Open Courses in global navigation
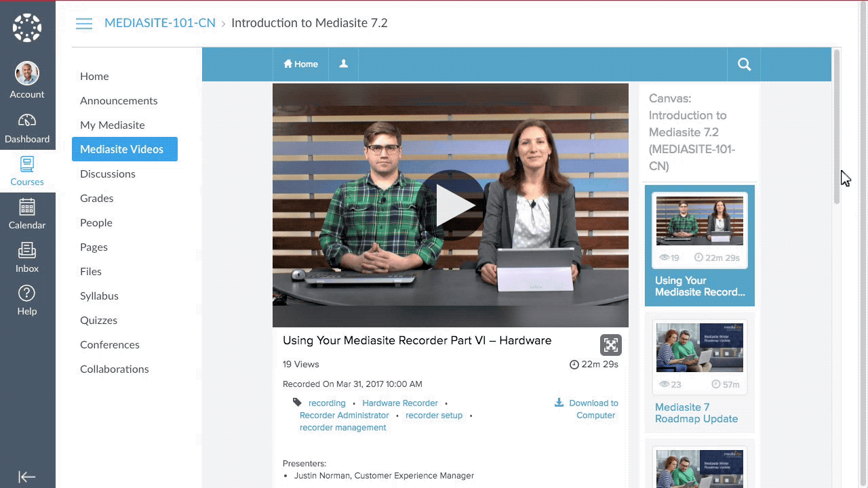 click(x=27, y=171)
